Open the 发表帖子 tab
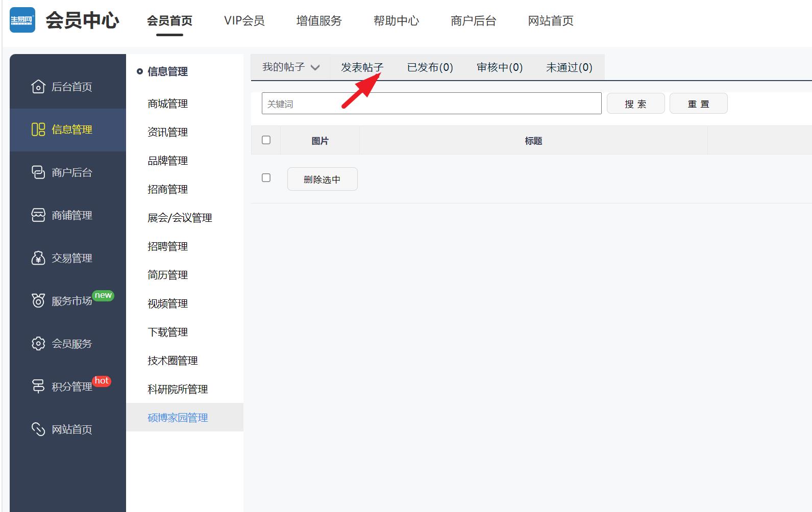This screenshot has height=512, width=812. point(362,67)
